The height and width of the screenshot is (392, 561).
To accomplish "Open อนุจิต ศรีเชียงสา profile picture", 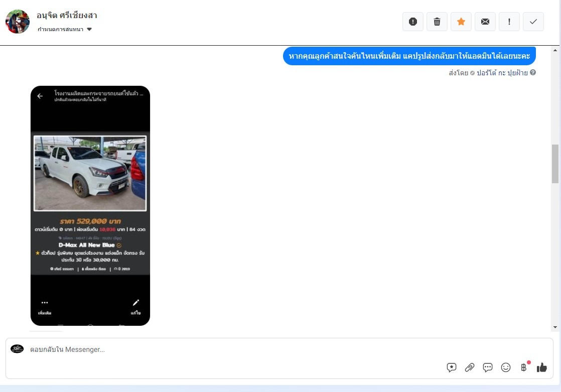I will pos(18,22).
